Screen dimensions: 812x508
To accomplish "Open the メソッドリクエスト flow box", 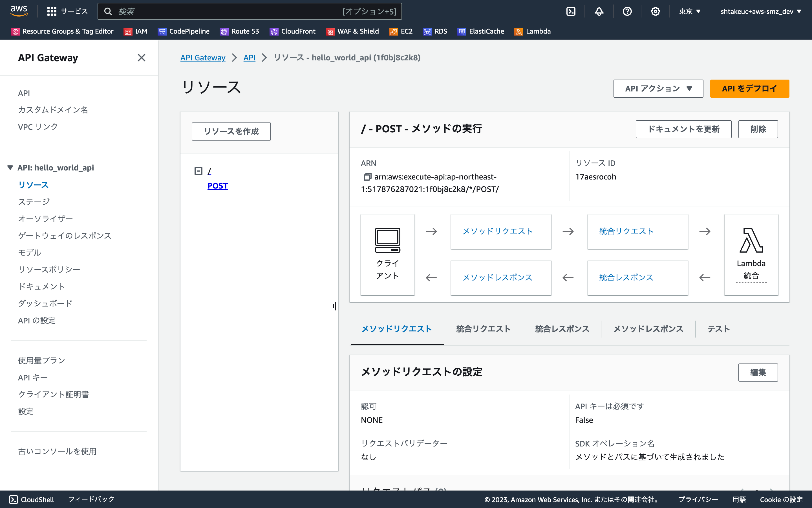I will [x=501, y=231].
